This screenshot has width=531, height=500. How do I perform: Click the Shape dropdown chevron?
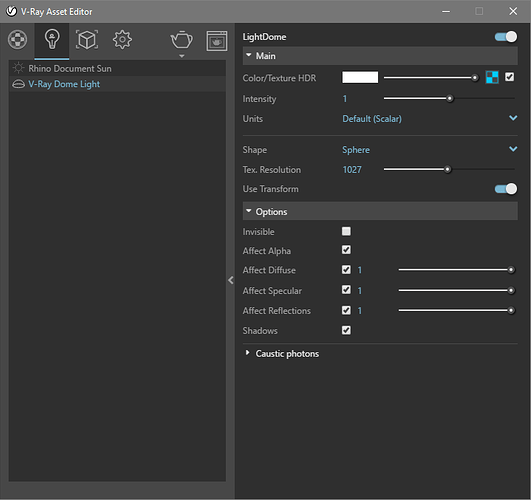(x=513, y=149)
